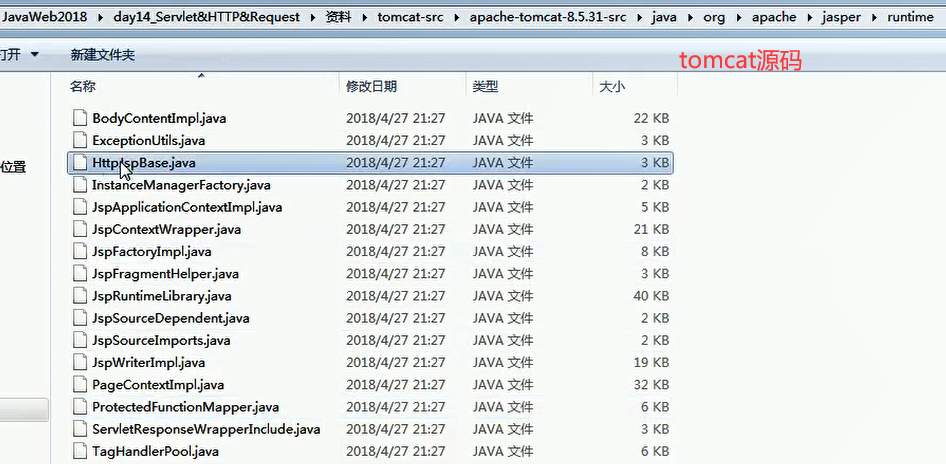
Task: Expand breadcrumb arrow after day14_Servlet&HTTP&Request
Action: (312, 17)
